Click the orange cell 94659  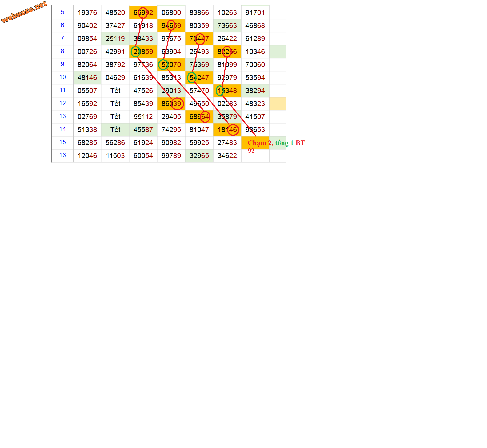pyautogui.click(x=171, y=26)
